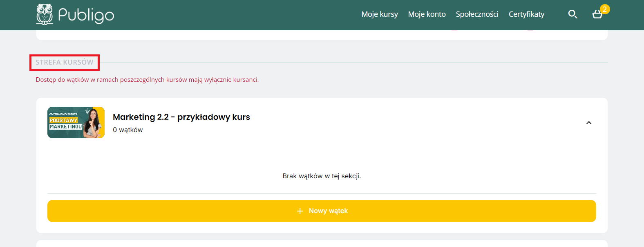Screen dimensions: 644x247
Task: Click the Brak wątków w tej sekcji message
Action: (x=322, y=176)
